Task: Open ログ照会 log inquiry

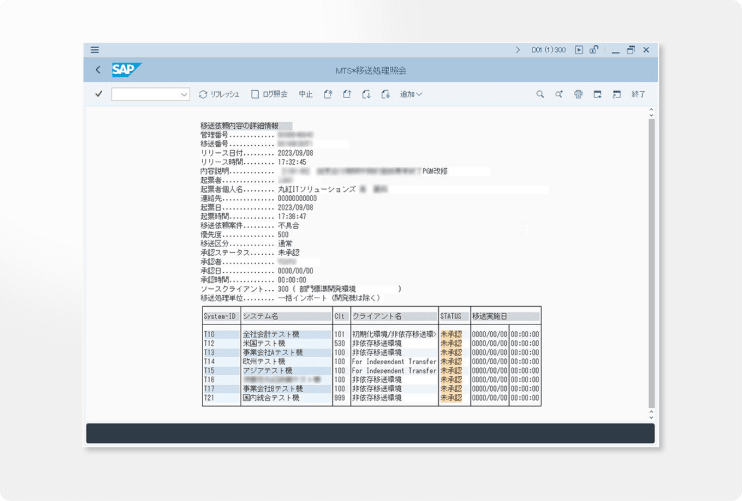Action: (x=269, y=94)
